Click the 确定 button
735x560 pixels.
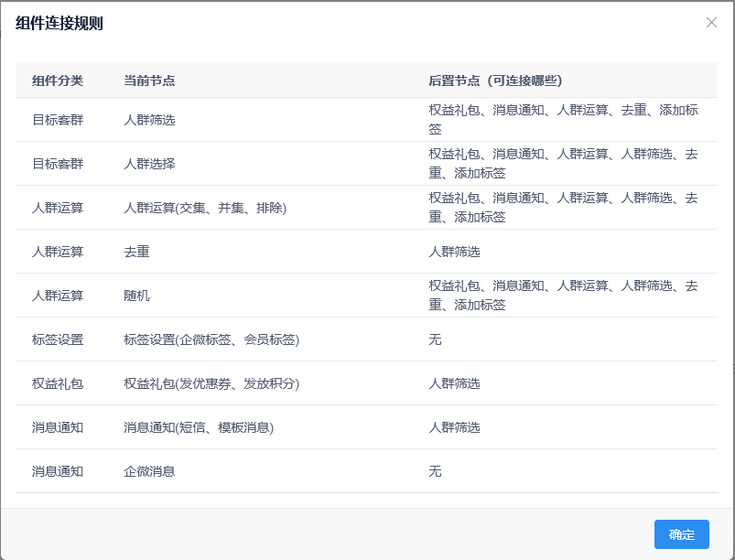point(681,534)
